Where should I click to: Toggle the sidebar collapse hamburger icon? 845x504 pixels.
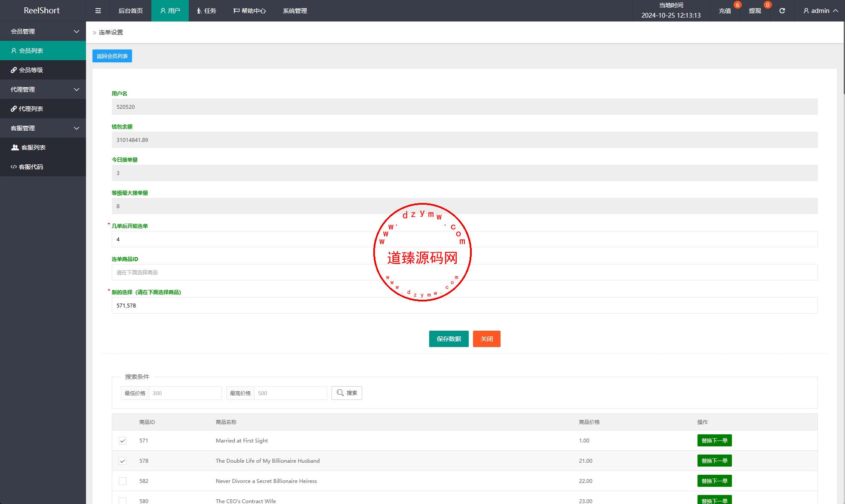coord(98,11)
